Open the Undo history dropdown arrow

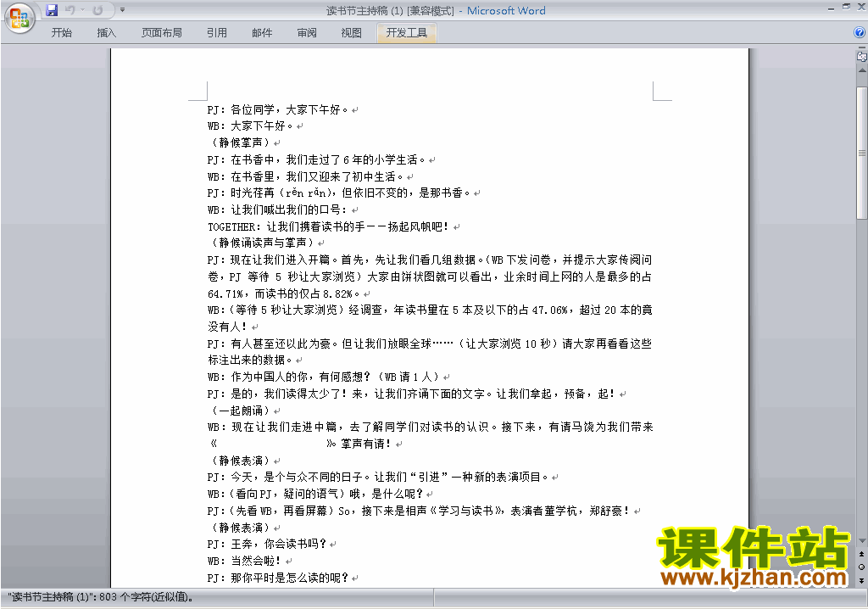click(x=82, y=10)
